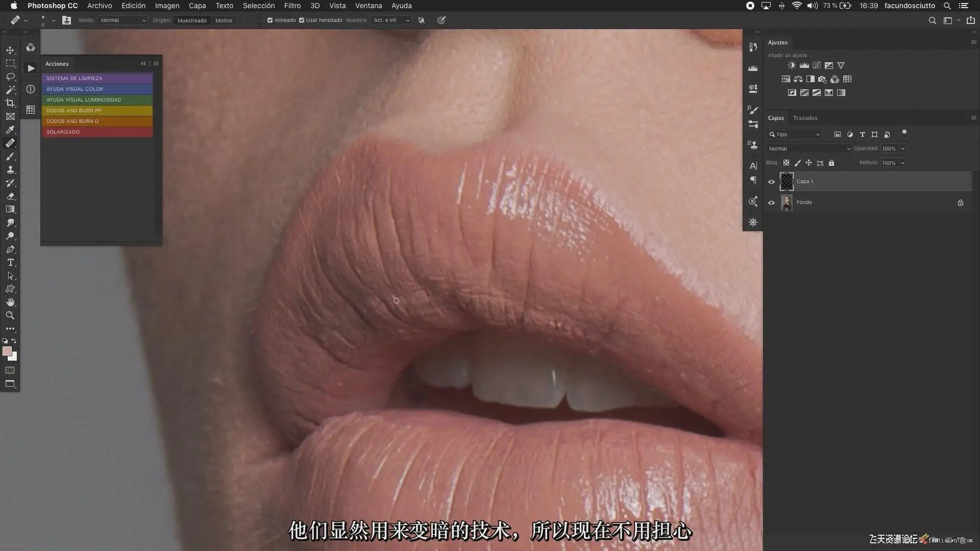Open the Muestra sample dropdown

point(391,20)
